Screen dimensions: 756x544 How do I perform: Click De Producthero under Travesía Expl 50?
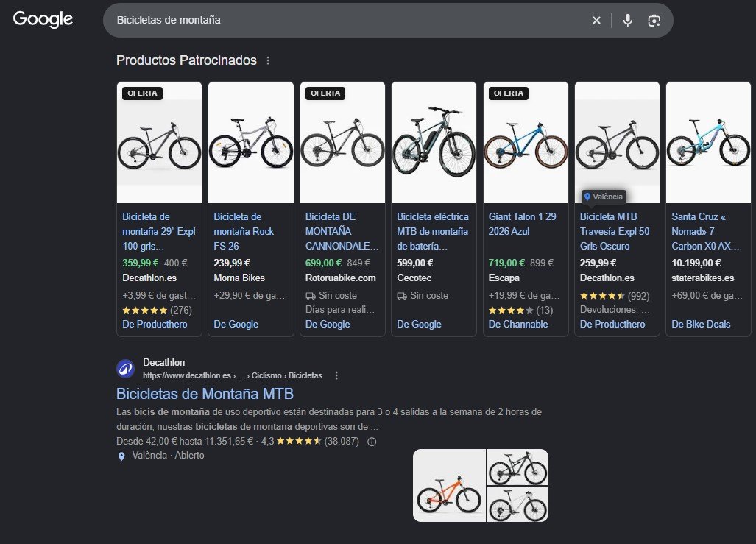(612, 324)
